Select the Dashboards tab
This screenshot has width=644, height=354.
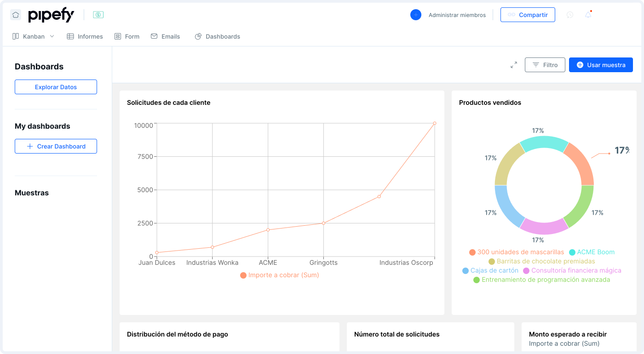click(x=218, y=36)
